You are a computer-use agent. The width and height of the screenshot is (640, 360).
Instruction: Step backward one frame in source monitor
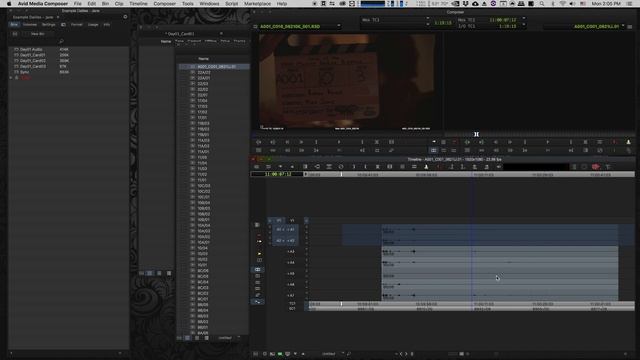coord(287,142)
